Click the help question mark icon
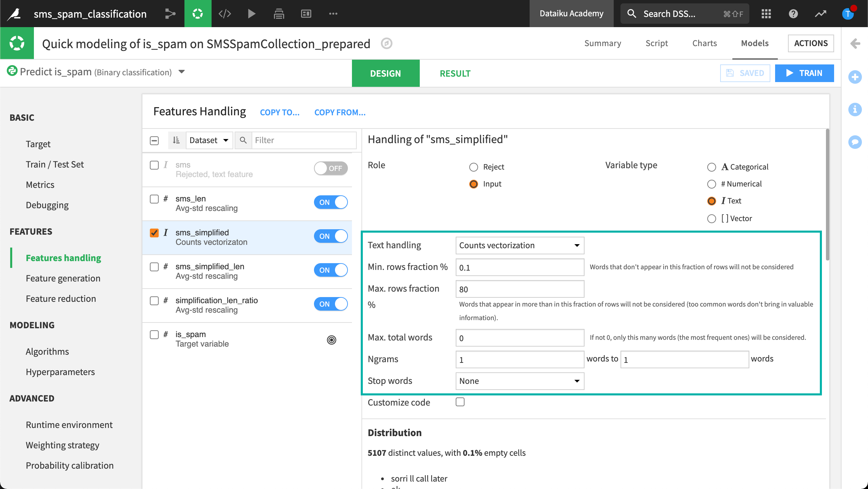This screenshot has width=868, height=489. point(793,14)
